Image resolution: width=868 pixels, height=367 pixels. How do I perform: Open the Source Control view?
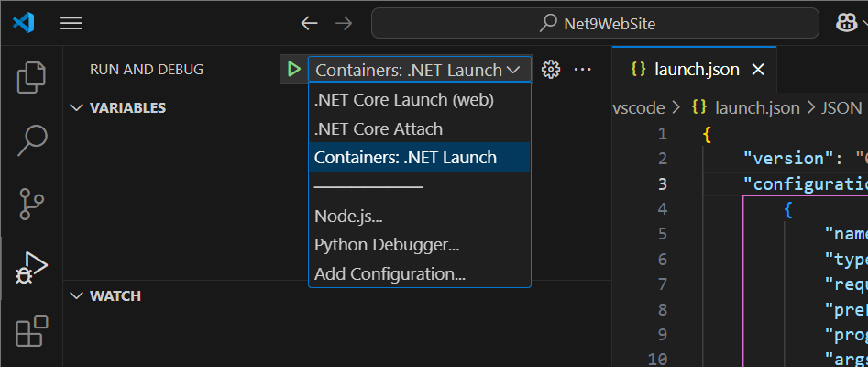[x=31, y=204]
